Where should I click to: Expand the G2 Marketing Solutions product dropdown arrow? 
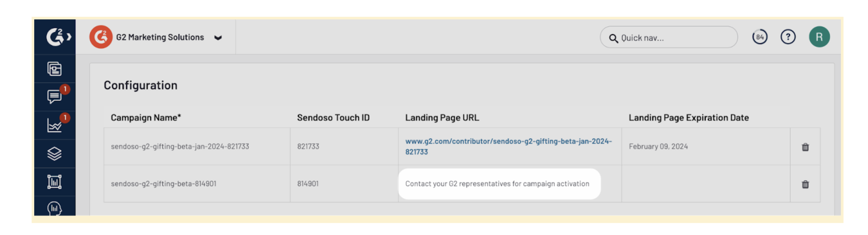[x=218, y=38]
